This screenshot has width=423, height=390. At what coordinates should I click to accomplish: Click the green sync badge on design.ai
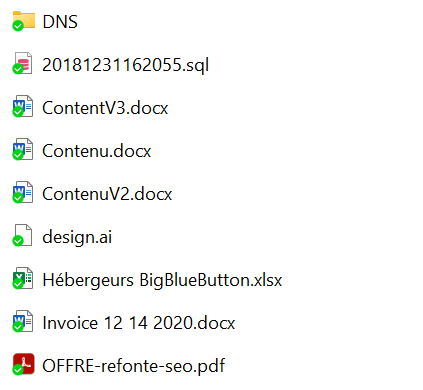click(x=18, y=241)
